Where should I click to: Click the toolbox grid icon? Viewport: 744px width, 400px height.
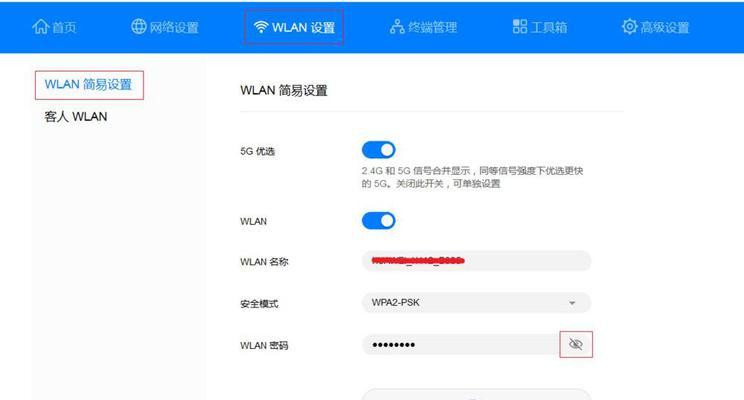[x=520, y=27]
